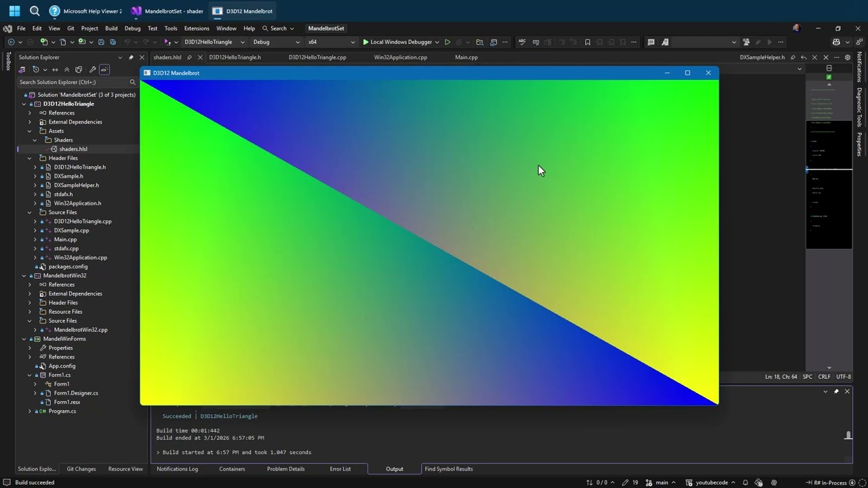This screenshot has width=868, height=488.
Task: Start Without Debugging with the outline play icon
Action: click(x=448, y=42)
